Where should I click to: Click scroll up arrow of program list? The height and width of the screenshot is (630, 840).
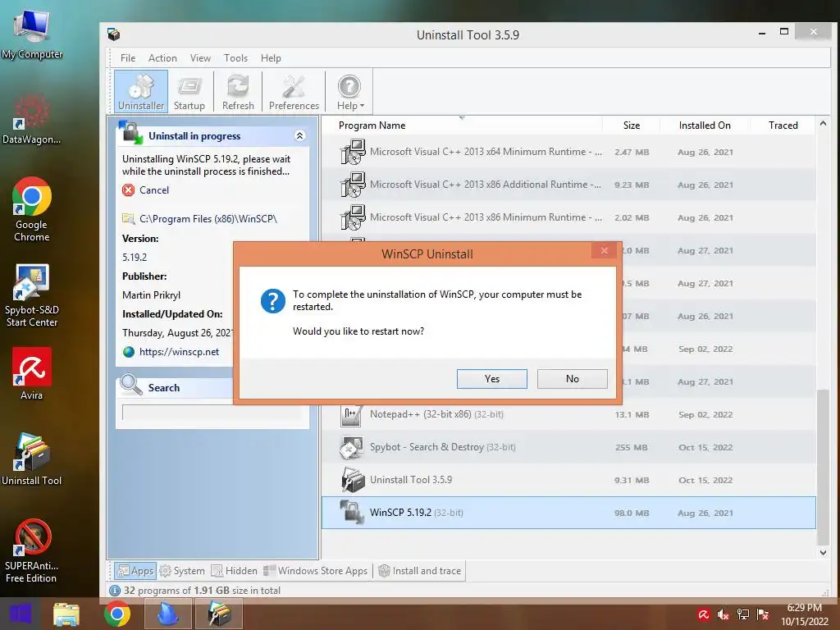[x=823, y=124]
